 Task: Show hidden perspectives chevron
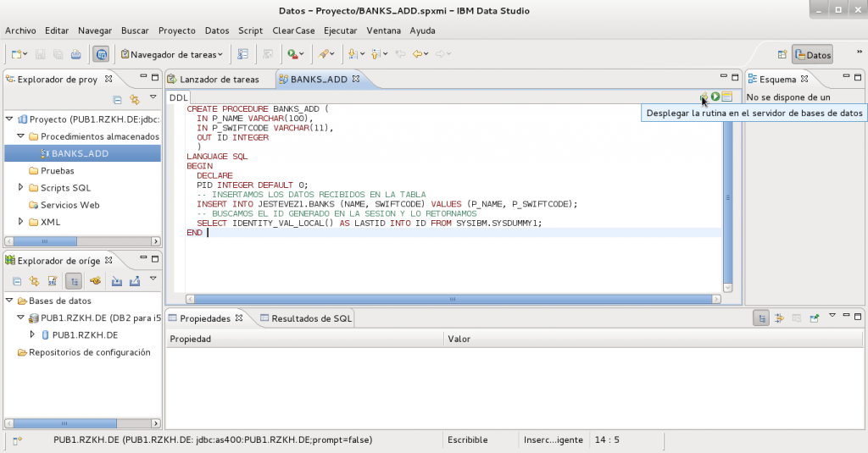860,52
